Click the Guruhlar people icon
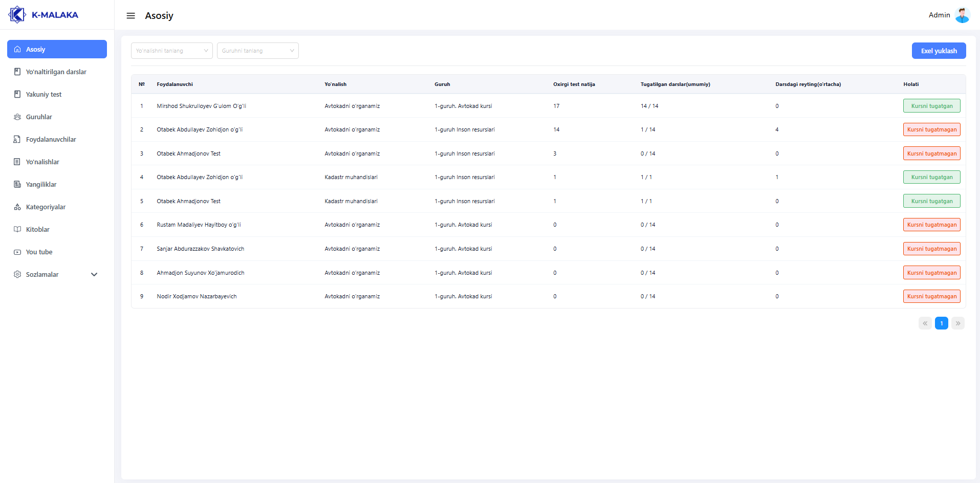 (17, 117)
